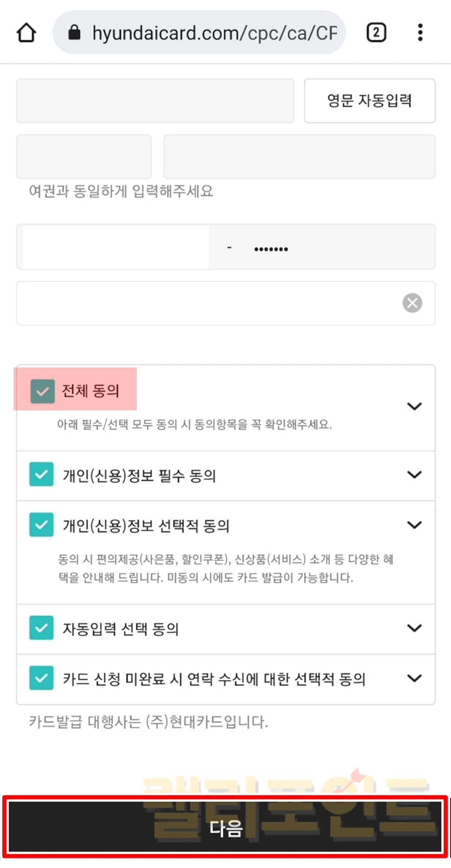Uncheck 개인(신용)정보 선택적 동의 checkbox
Screen dimensions: 451x868
click(41, 525)
